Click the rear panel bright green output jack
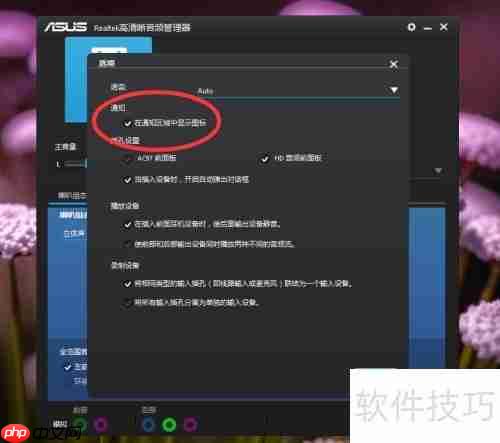The height and width of the screenshot is (443, 500). pos(169,425)
